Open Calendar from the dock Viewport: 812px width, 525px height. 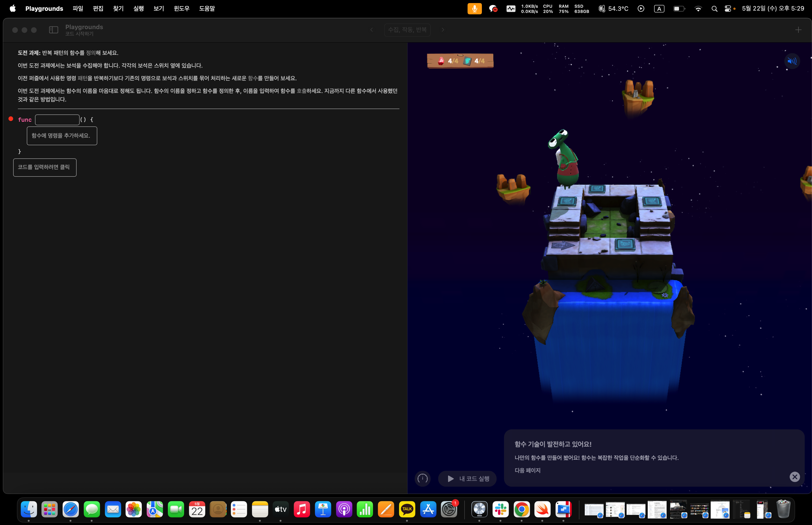[197, 509]
